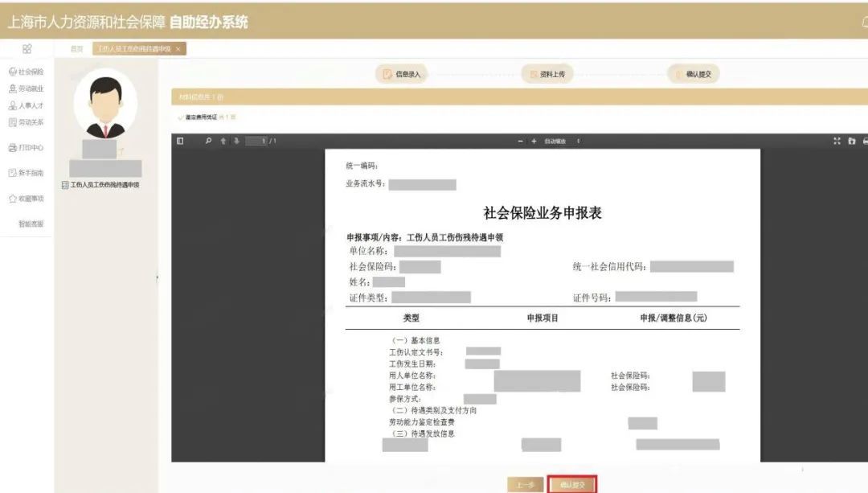Click the 收藏事项 star icon
The image size is (868, 493).
pyautogui.click(x=12, y=199)
